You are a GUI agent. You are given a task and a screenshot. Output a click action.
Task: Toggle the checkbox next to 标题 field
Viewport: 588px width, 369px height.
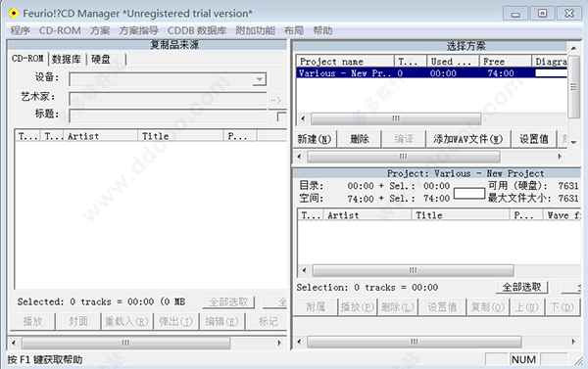(x=281, y=116)
